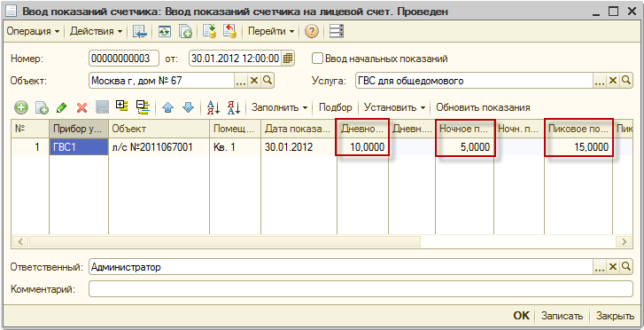Open the Заполнить dropdown
This screenshot has width=644, height=330.
(x=279, y=108)
